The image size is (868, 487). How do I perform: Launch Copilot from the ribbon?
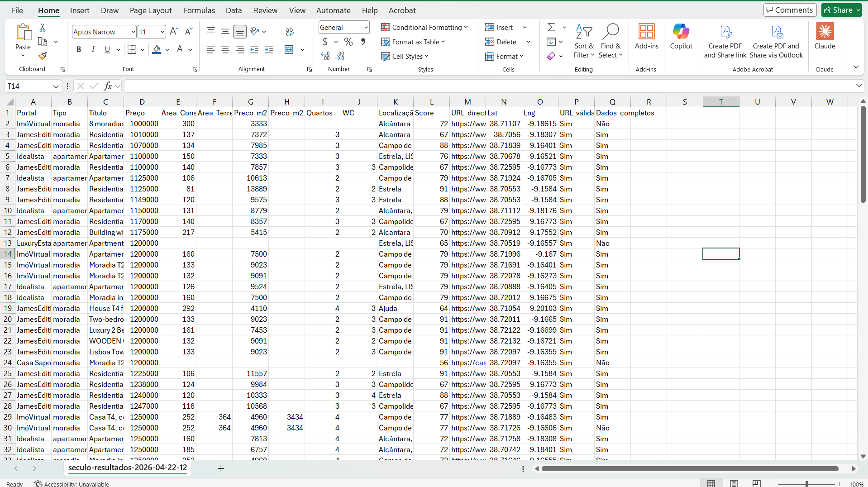pos(681,36)
